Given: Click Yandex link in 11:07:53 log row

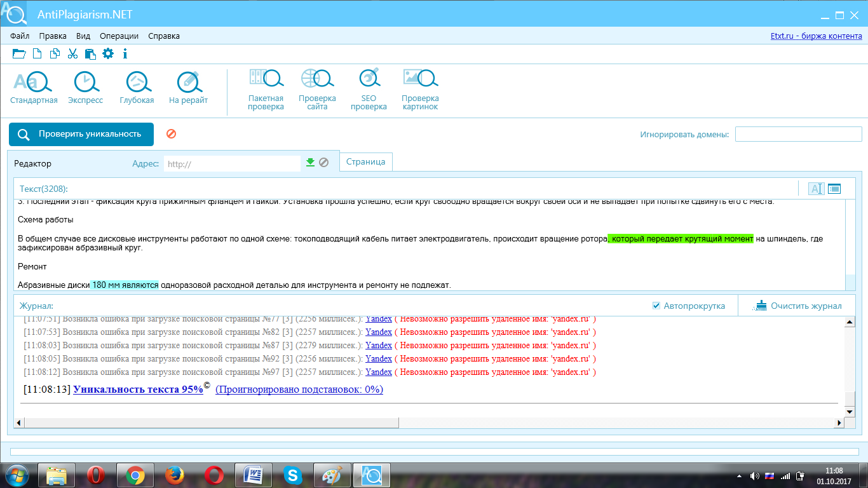Looking at the screenshot, I should [x=379, y=332].
